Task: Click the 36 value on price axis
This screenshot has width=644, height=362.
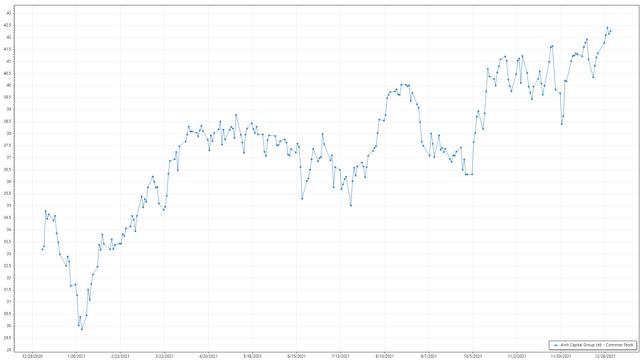Action: point(9,182)
